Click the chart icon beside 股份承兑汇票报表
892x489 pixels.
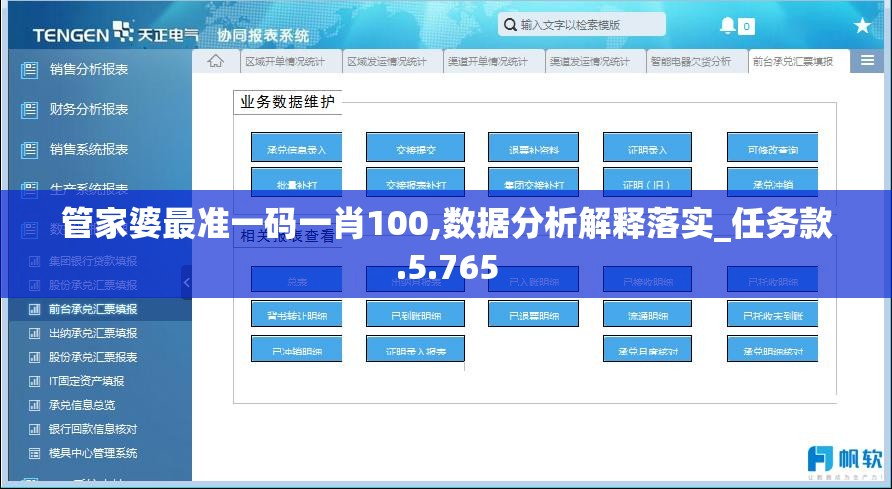[x=35, y=357]
